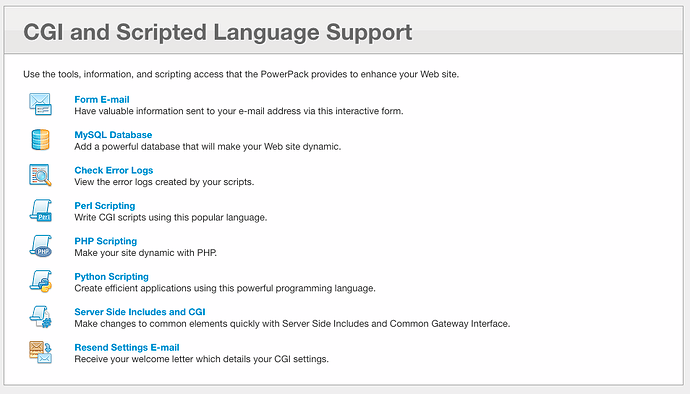Click the Resend Settings E-mail envelopes icon

(40, 352)
